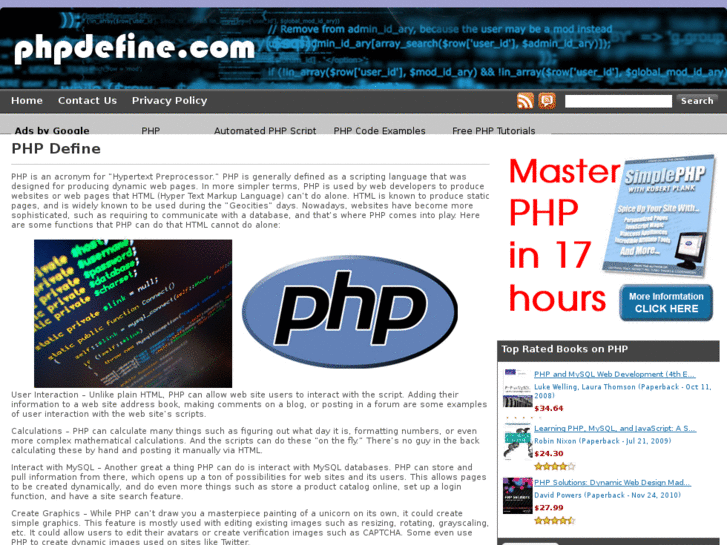
Task: Click the $27.99 price
Action: tap(548, 508)
